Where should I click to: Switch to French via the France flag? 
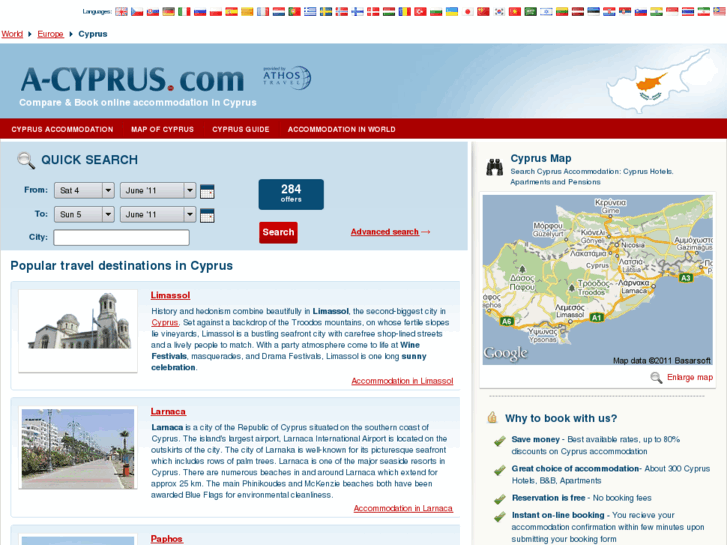tap(263, 12)
